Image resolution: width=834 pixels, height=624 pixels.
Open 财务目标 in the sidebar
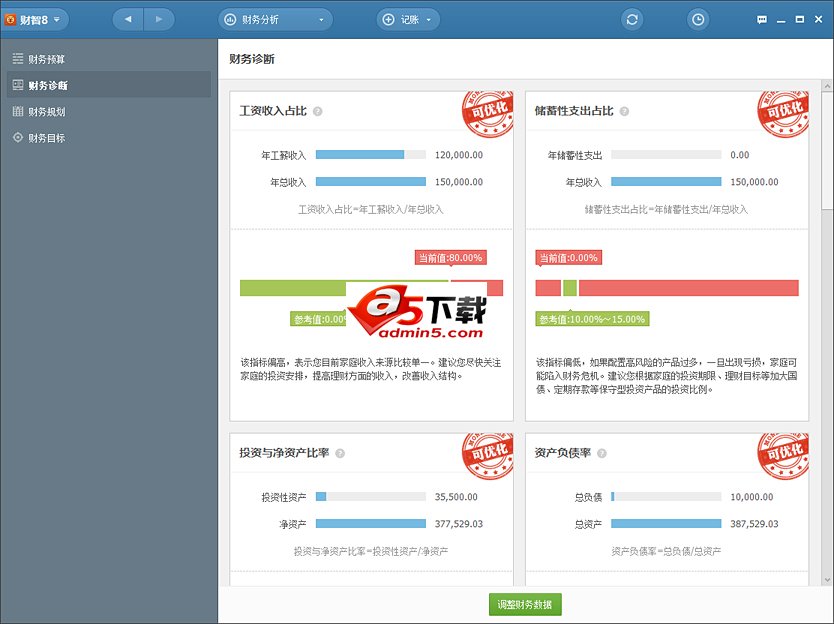[46, 138]
